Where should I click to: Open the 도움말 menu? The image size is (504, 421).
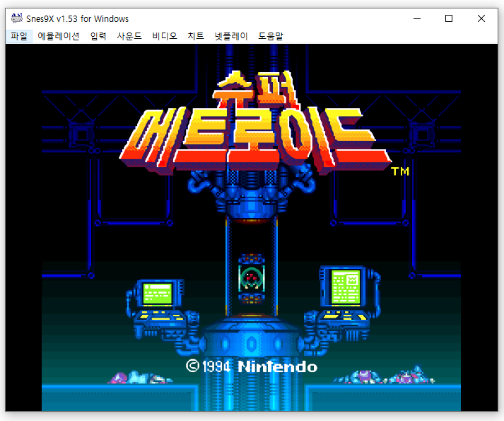(271, 36)
